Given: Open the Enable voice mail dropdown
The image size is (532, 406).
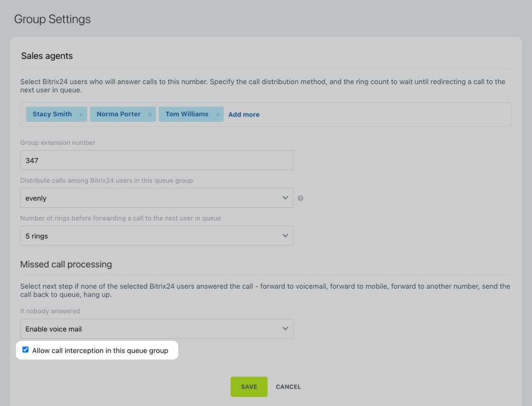Looking at the screenshot, I should click(157, 329).
